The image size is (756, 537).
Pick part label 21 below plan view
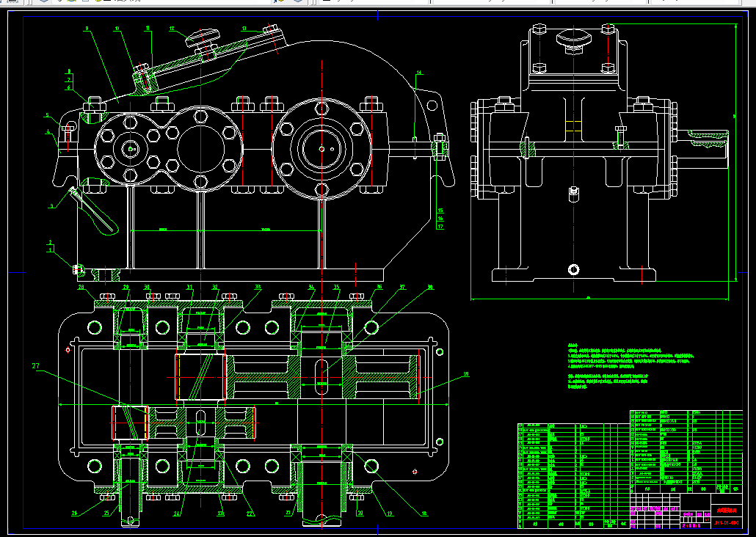tap(288, 514)
